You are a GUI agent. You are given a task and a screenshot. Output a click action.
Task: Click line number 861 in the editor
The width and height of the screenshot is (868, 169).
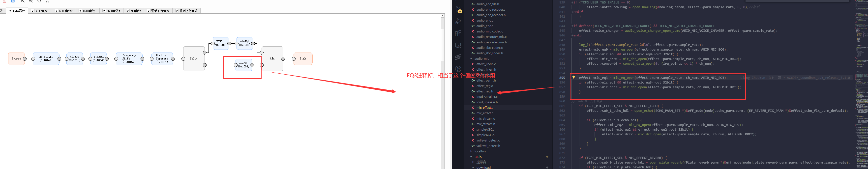tap(562, 106)
